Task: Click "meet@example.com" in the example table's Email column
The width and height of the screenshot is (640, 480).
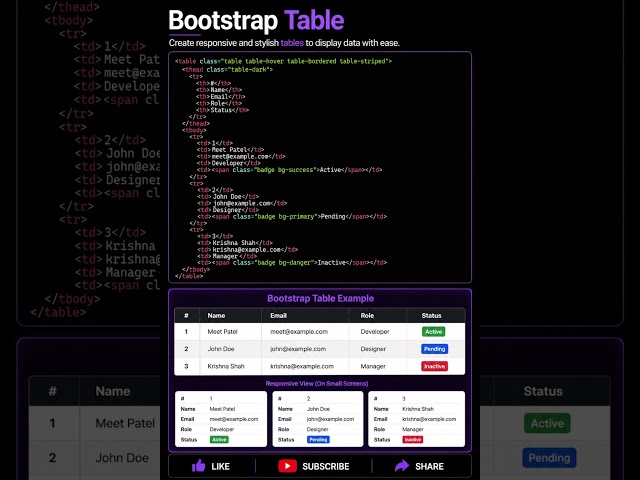Action: click(299, 331)
